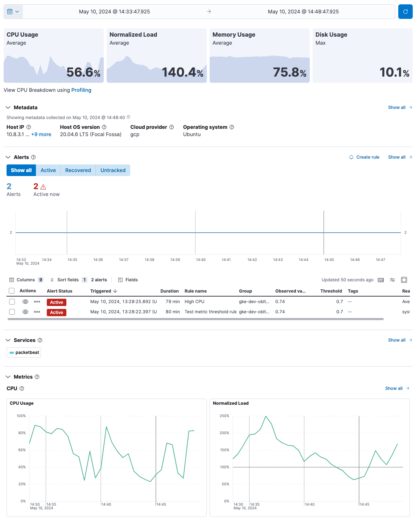Screen dimensions: 420x522
Task: Open alerts table display settings icon
Action: click(x=392, y=280)
